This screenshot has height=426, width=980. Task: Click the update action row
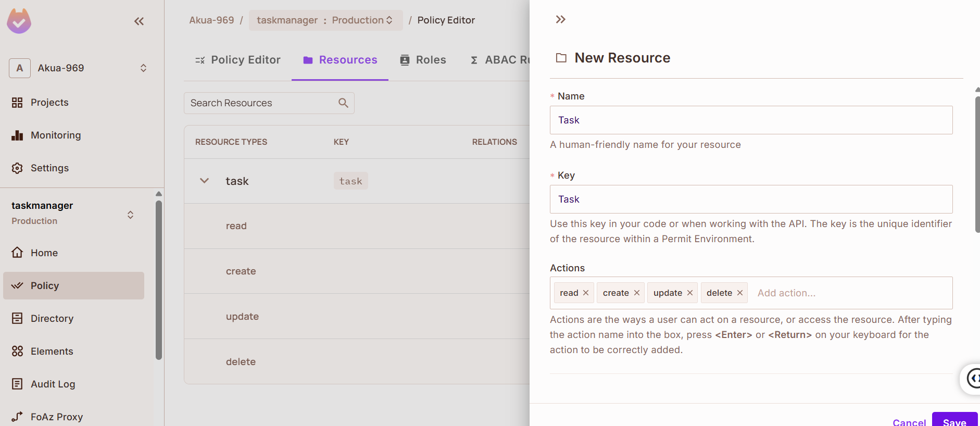tap(357, 317)
